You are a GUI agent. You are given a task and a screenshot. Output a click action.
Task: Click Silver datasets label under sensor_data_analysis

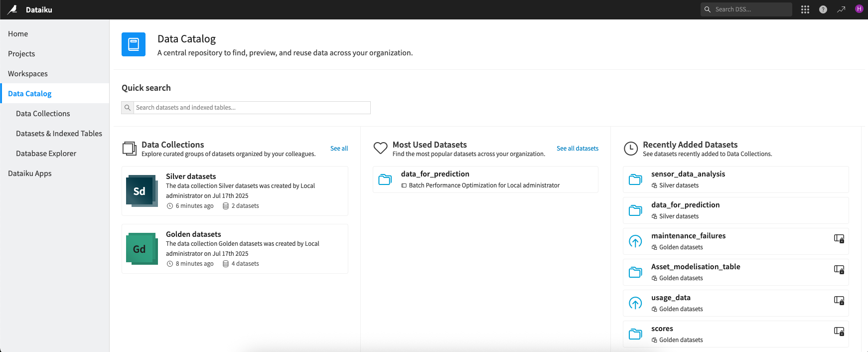point(679,185)
